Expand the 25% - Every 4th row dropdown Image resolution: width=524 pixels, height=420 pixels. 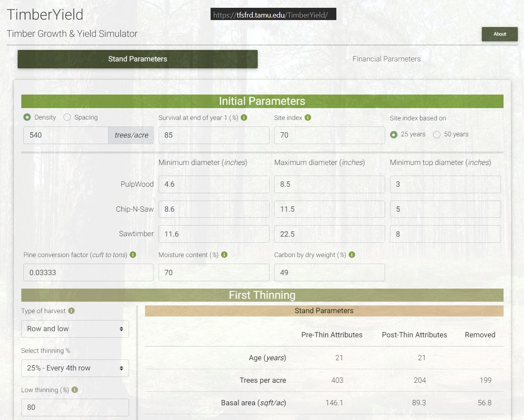(x=75, y=368)
